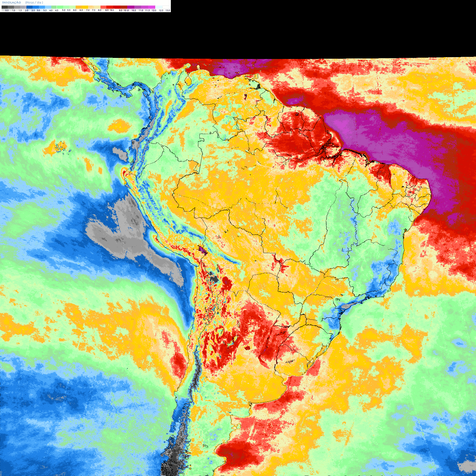Click the '(Horas / dia)' units label
Viewport: 476px width, 476px height.
[34, 2]
